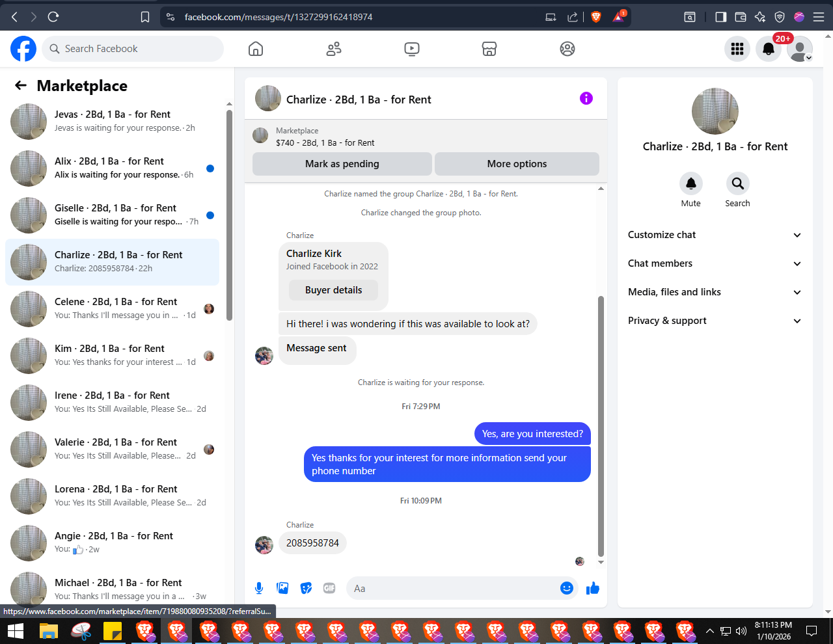Open More options for the listing
Screen dimensions: 833x644
(x=517, y=164)
